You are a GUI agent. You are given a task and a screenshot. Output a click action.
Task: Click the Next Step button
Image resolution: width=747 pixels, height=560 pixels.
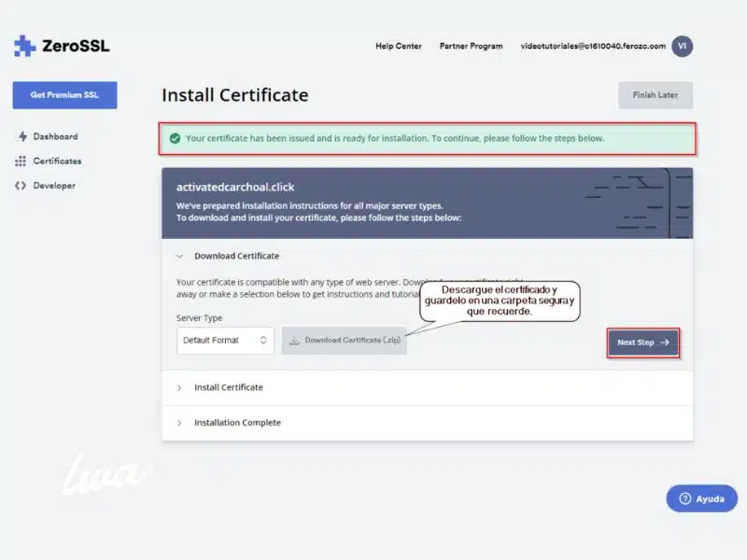click(x=643, y=343)
